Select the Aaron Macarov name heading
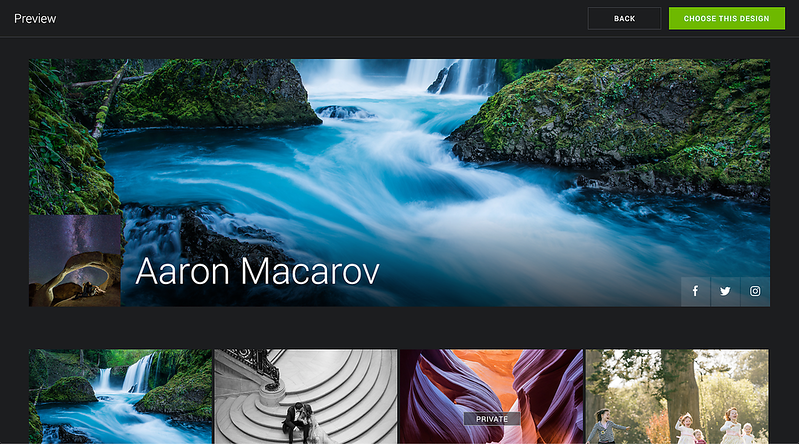The image size is (799, 444). [x=257, y=272]
